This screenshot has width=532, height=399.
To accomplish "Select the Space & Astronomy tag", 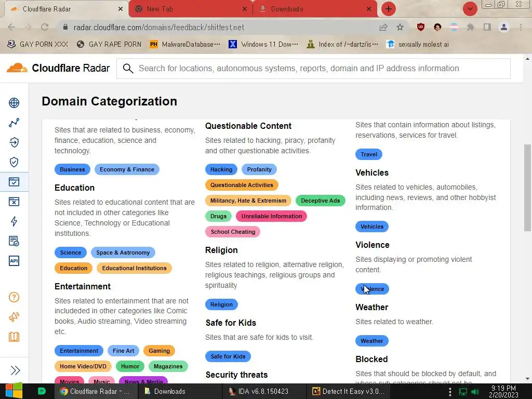I will (x=123, y=252).
